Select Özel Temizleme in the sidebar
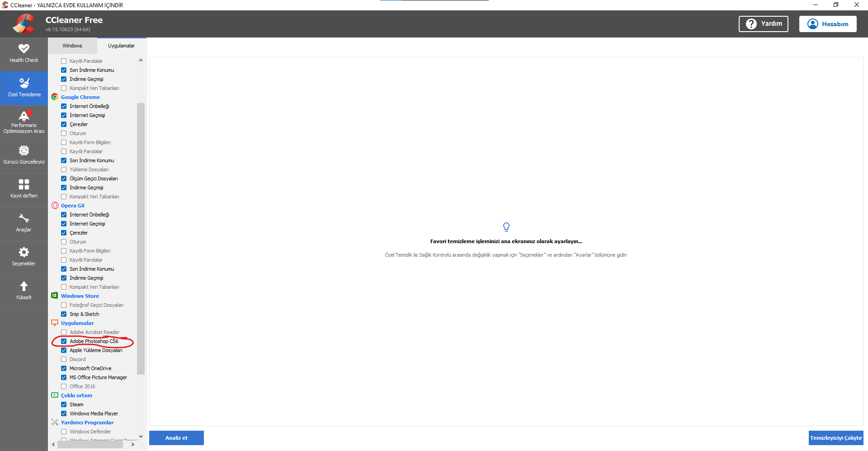Screen dimensions: 868x451 pos(24,88)
